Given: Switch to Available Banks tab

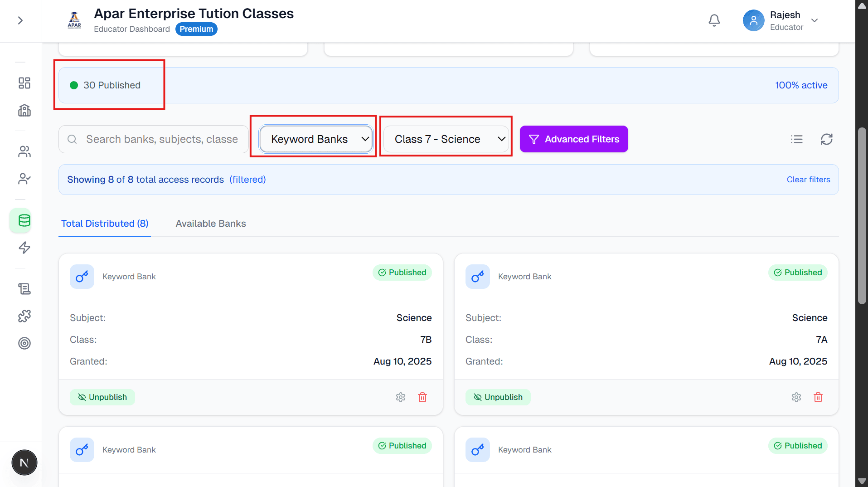Looking at the screenshot, I should point(211,224).
